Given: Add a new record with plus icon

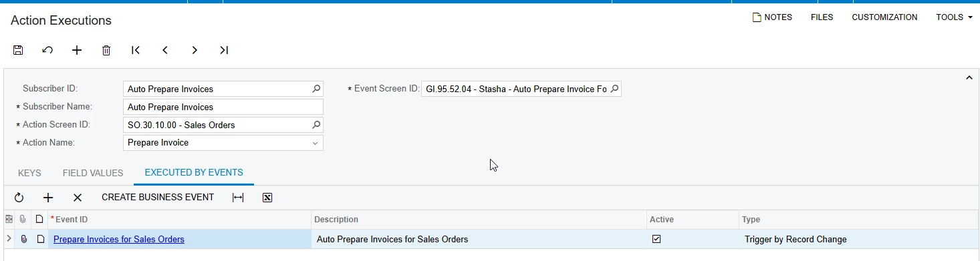Looking at the screenshot, I should (77, 50).
